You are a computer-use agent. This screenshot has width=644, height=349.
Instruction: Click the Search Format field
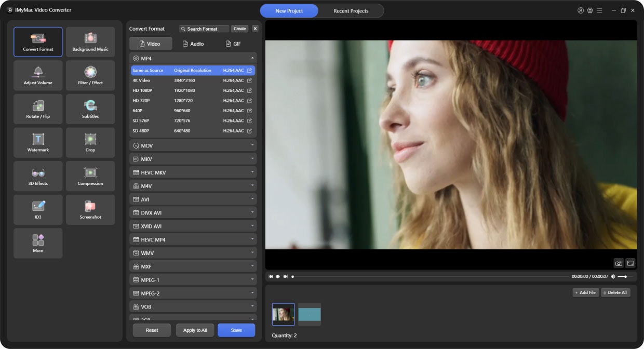point(204,29)
